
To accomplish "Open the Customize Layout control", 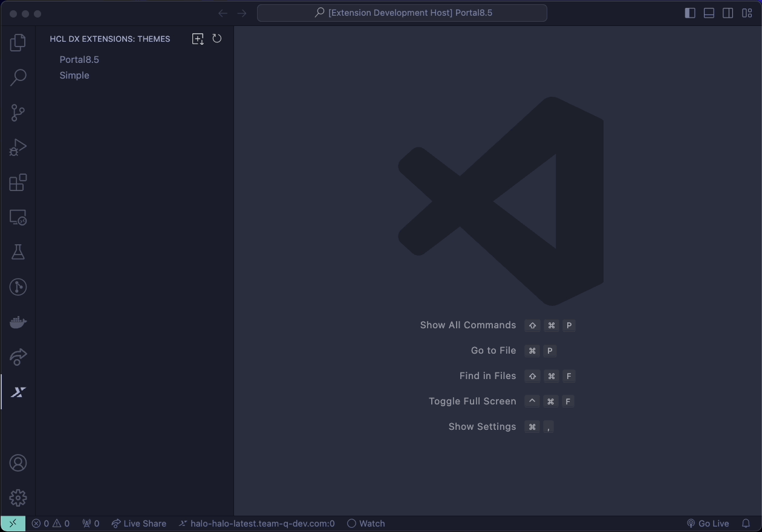I will (747, 13).
